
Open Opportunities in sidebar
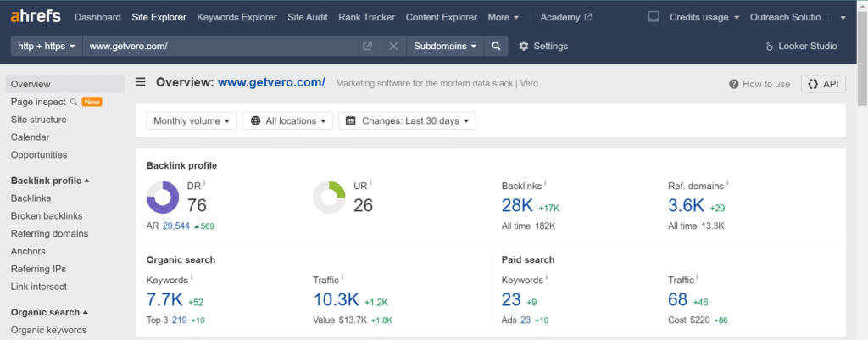[x=39, y=155]
